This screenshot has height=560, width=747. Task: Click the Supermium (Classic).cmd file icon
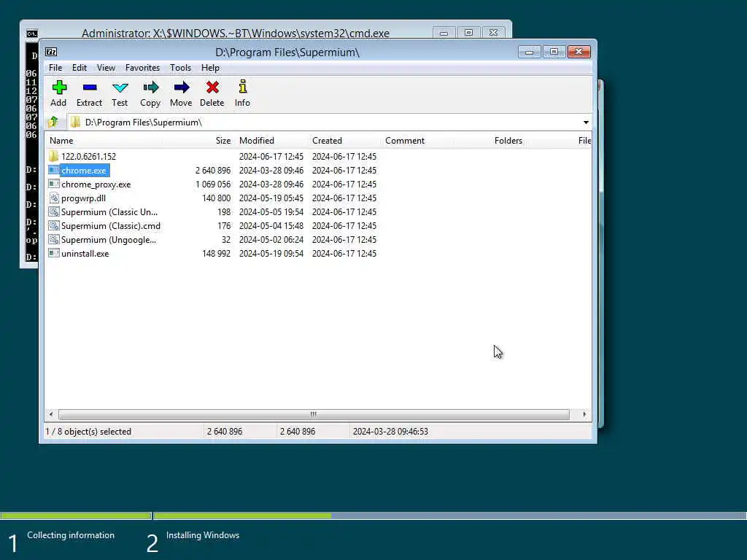click(54, 225)
